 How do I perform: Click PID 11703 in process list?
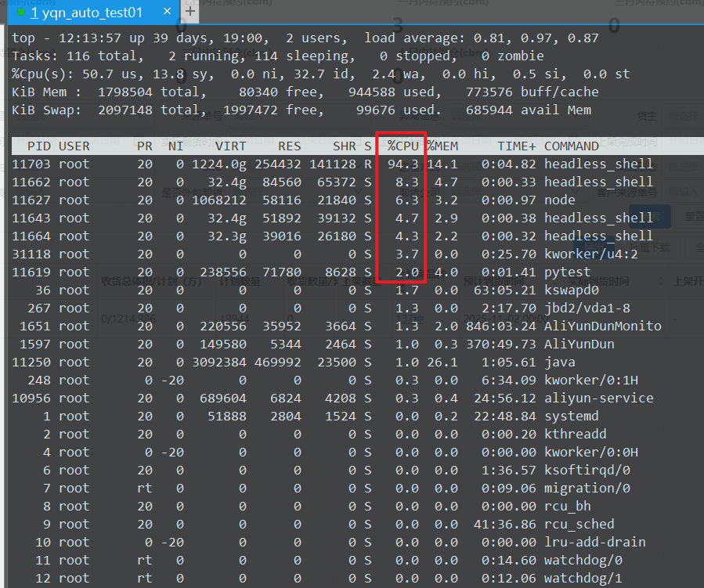(x=31, y=164)
